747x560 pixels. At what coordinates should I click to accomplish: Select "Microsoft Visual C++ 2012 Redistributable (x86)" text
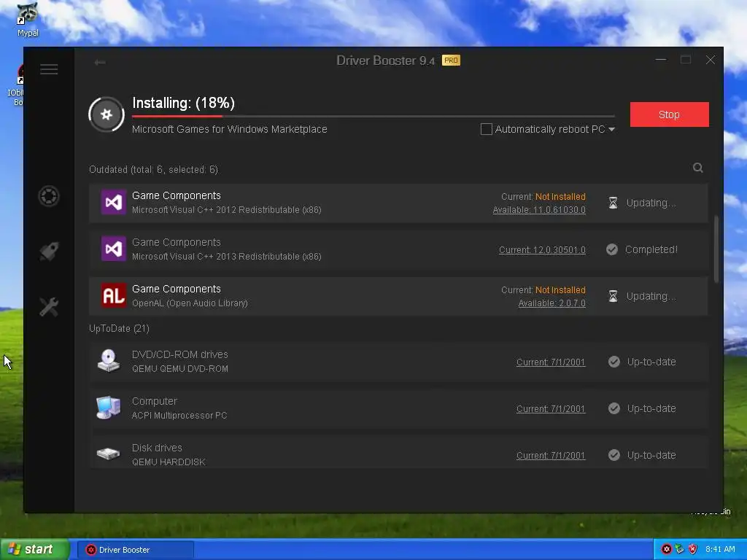pos(227,210)
